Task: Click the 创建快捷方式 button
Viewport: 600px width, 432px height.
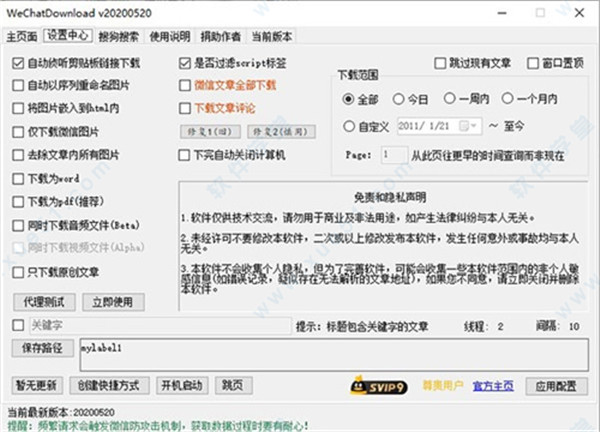Action: tap(109, 385)
